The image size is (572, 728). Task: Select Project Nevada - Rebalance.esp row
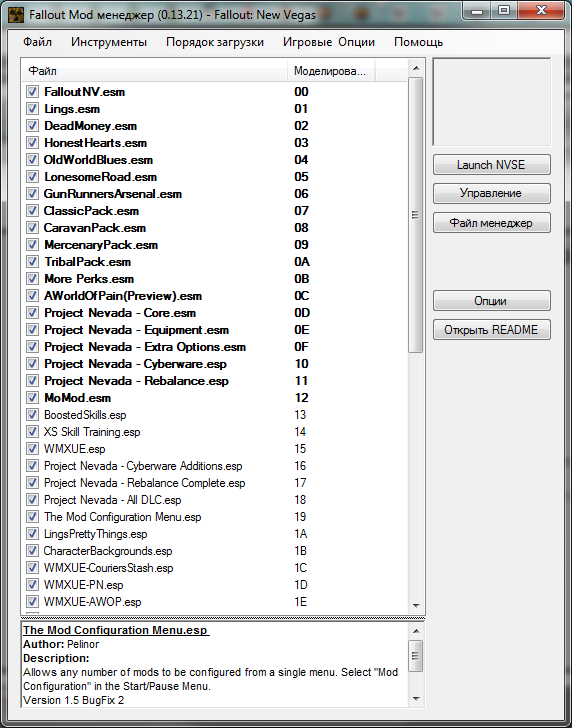click(x=214, y=381)
